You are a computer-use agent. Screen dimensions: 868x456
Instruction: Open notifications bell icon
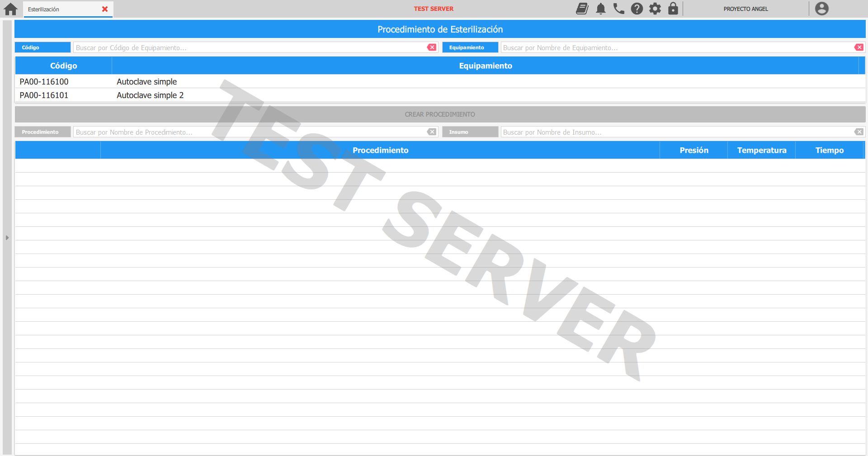[600, 9]
